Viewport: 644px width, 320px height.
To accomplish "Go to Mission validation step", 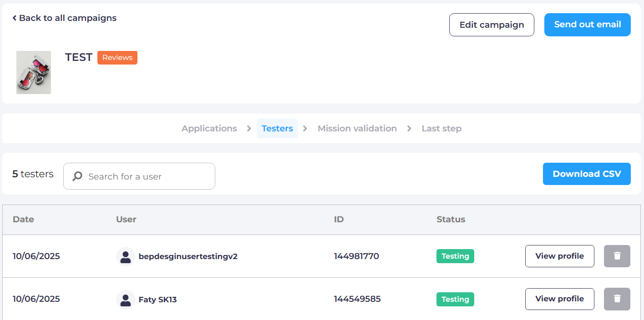I will coord(357,129).
